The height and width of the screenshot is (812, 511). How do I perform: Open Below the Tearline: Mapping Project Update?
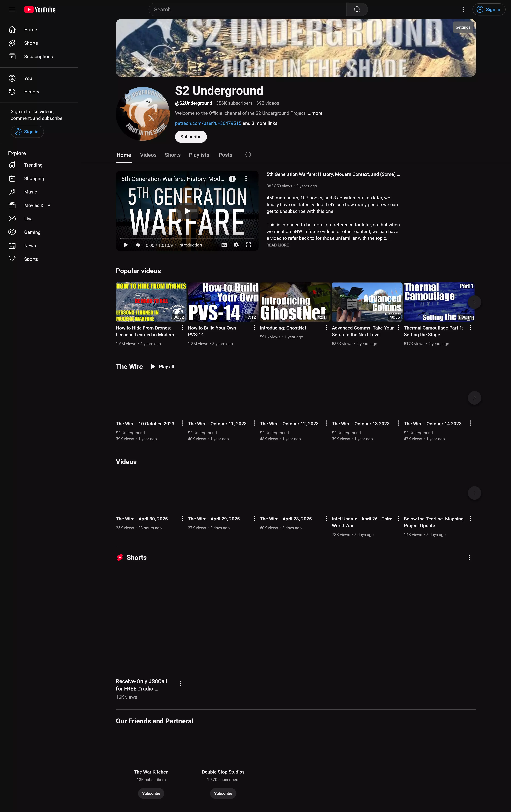[433, 522]
